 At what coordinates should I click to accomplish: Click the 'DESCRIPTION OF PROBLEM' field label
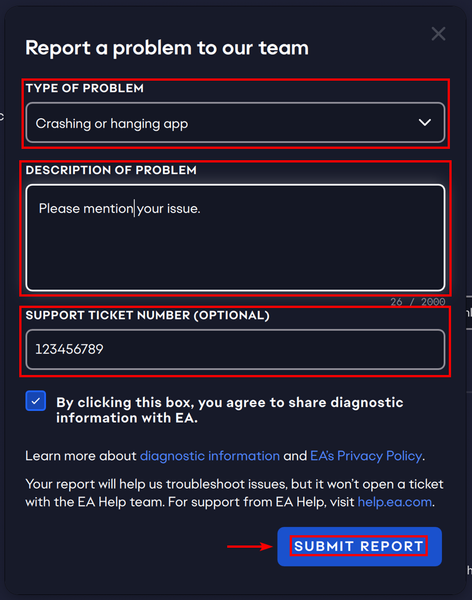111,170
